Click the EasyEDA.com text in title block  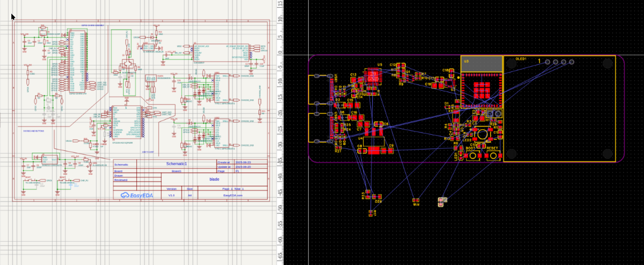(233, 195)
